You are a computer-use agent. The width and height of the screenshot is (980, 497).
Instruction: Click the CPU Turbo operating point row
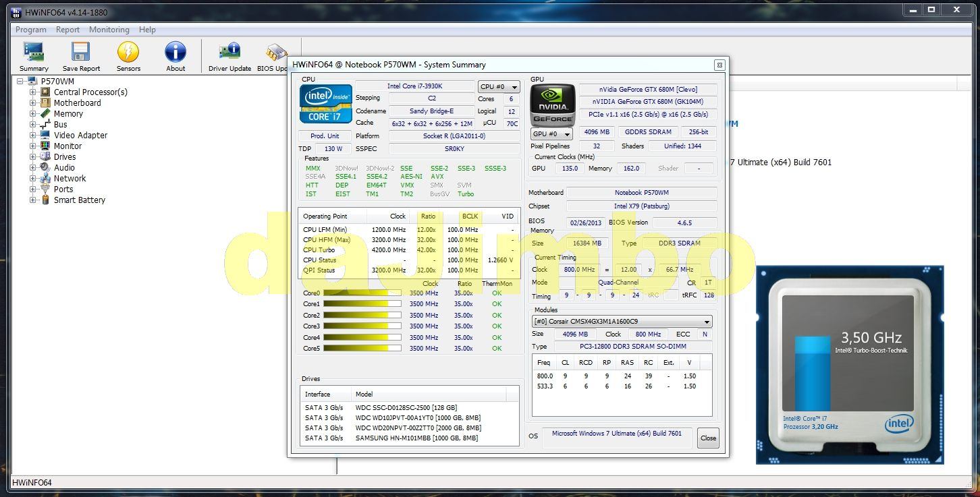tap(409, 250)
